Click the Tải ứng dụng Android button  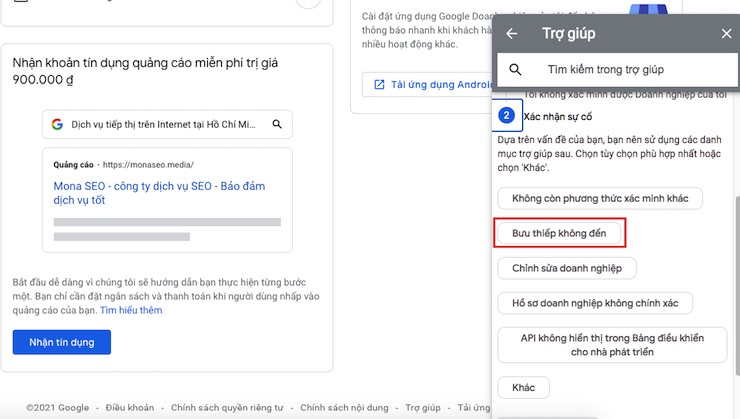pos(428,84)
